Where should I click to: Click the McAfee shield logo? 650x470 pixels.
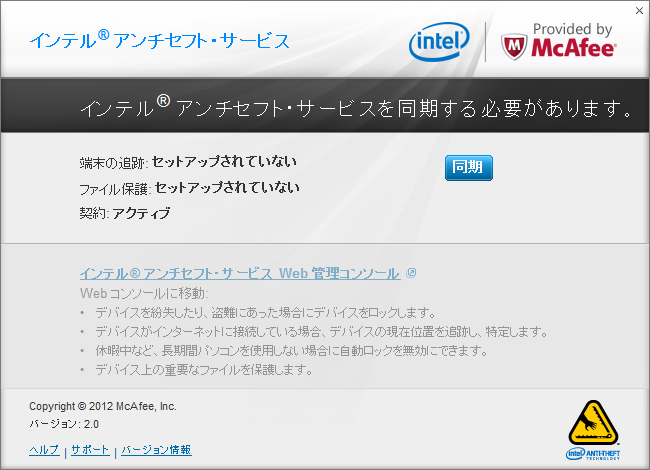[x=514, y=46]
